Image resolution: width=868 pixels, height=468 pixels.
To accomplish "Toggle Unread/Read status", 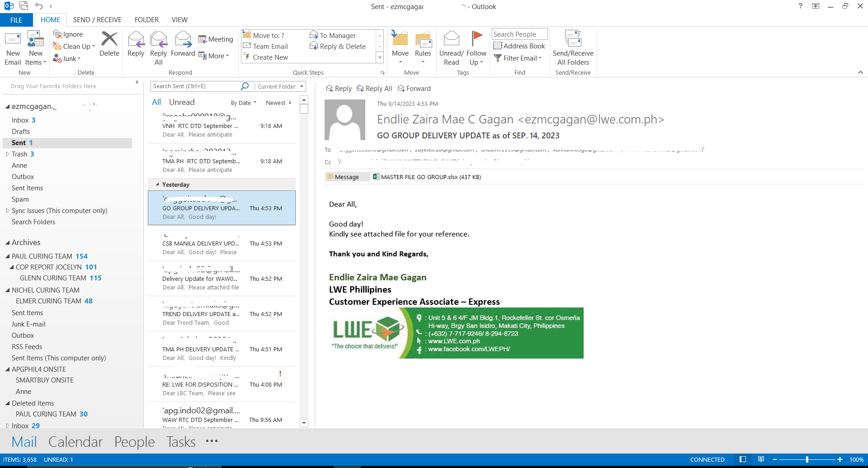I will 451,48.
